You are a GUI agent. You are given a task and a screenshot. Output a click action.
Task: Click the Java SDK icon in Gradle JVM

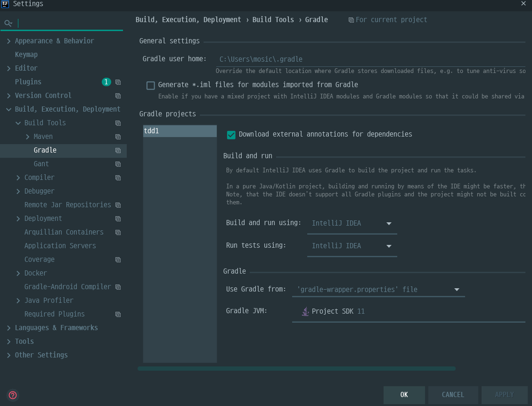pyautogui.click(x=305, y=311)
